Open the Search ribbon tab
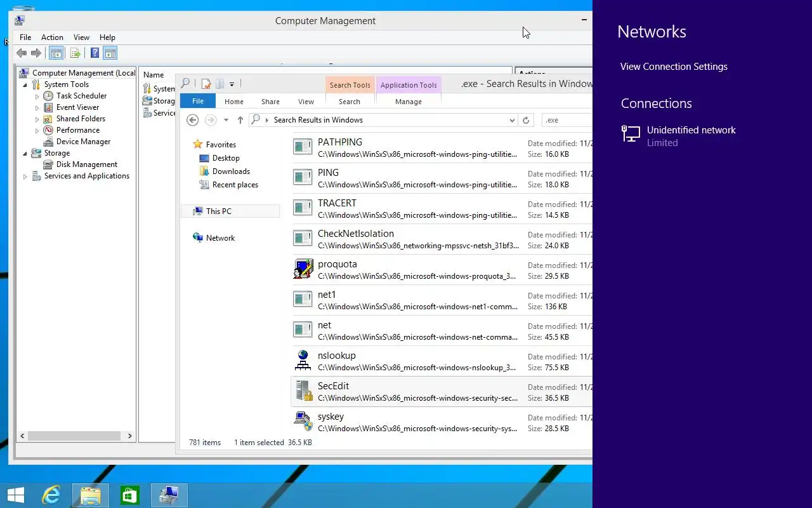Viewport: 812px width, 508px height. (350, 102)
